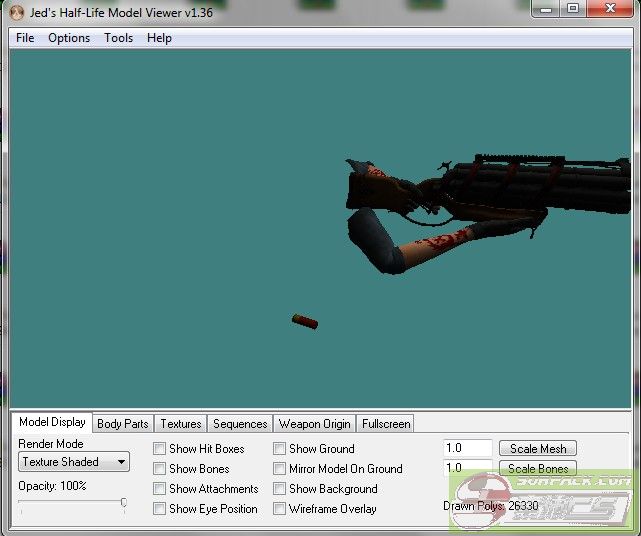Switch to the Sequences tab
The width and height of the screenshot is (641, 536).
[240, 424]
